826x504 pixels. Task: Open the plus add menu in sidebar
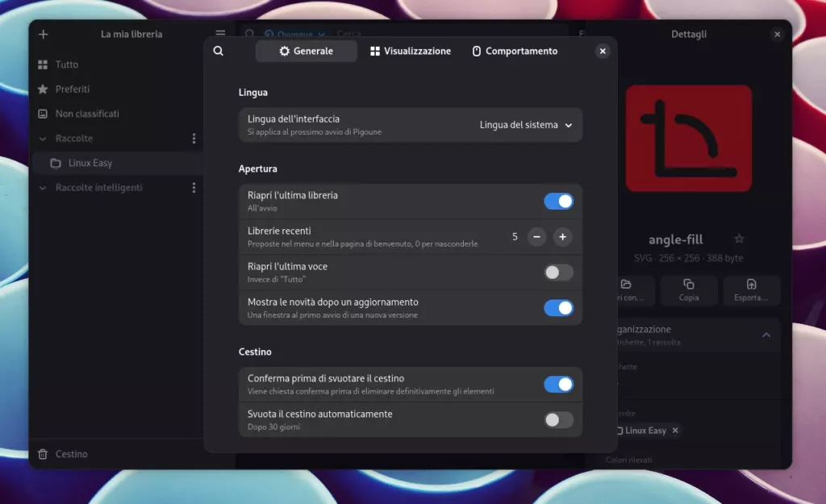coord(44,34)
